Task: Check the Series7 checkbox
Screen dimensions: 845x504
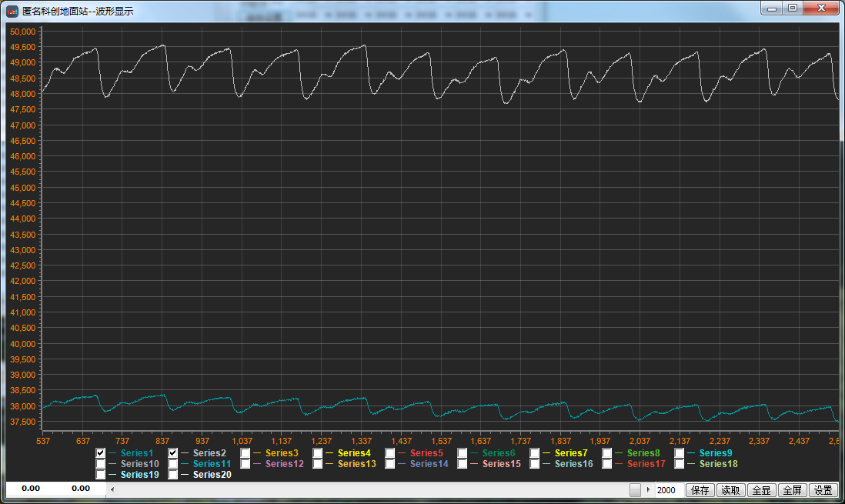Action: 535,452
